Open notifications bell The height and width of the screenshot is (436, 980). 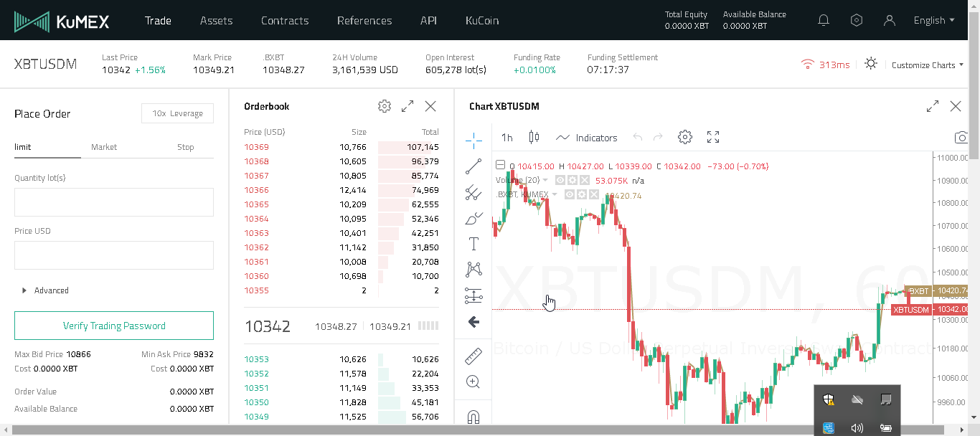[x=824, y=20]
